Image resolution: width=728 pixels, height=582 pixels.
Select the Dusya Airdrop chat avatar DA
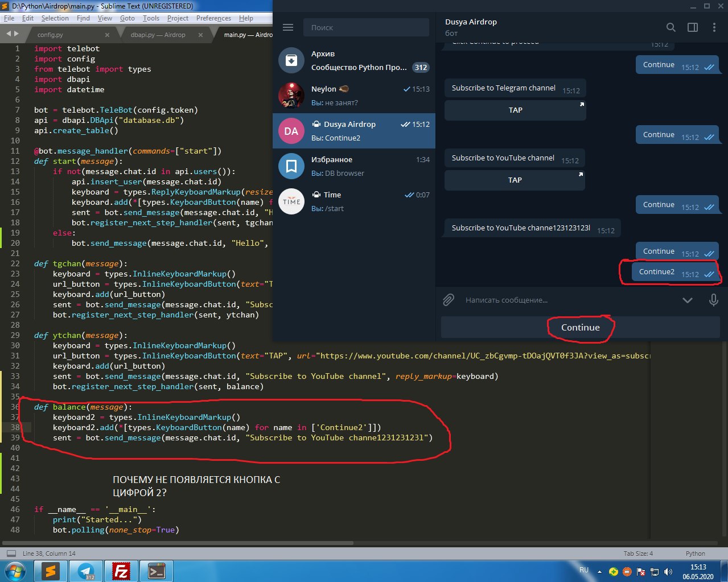click(291, 131)
